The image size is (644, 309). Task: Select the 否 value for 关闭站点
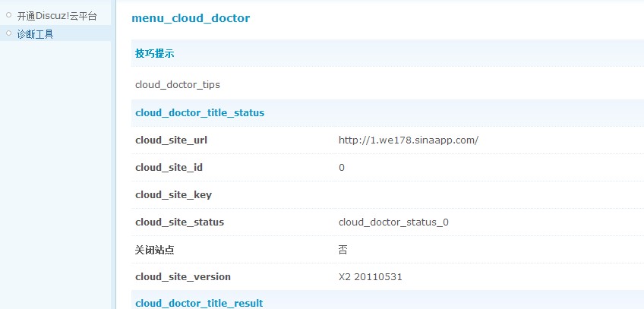pyautogui.click(x=343, y=249)
